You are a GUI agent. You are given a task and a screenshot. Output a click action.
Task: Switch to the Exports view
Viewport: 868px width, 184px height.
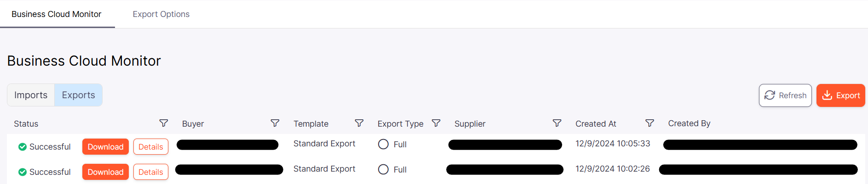78,95
